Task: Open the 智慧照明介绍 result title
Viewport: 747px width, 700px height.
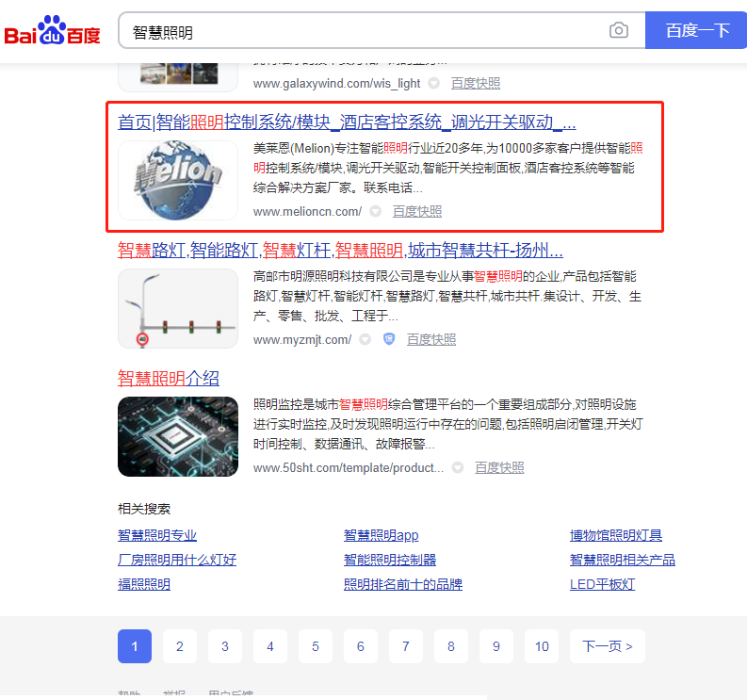Action: coord(169,379)
